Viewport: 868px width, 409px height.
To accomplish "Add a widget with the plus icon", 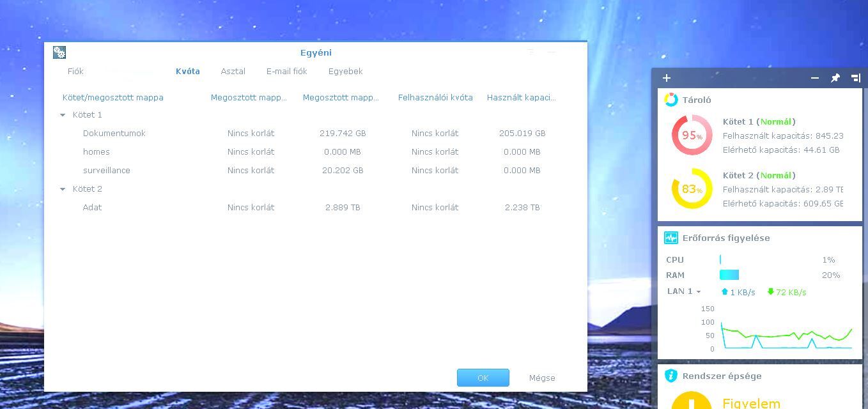I will coord(667,78).
